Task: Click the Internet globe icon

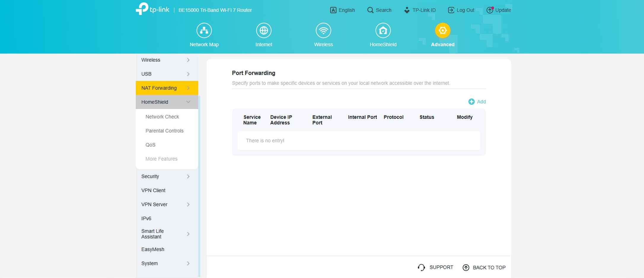Action: tap(264, 31)
